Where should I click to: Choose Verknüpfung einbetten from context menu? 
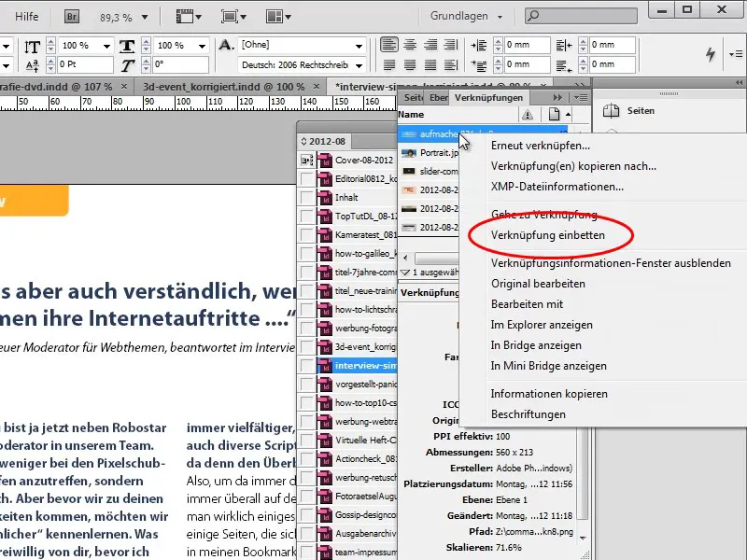point(548,235)
